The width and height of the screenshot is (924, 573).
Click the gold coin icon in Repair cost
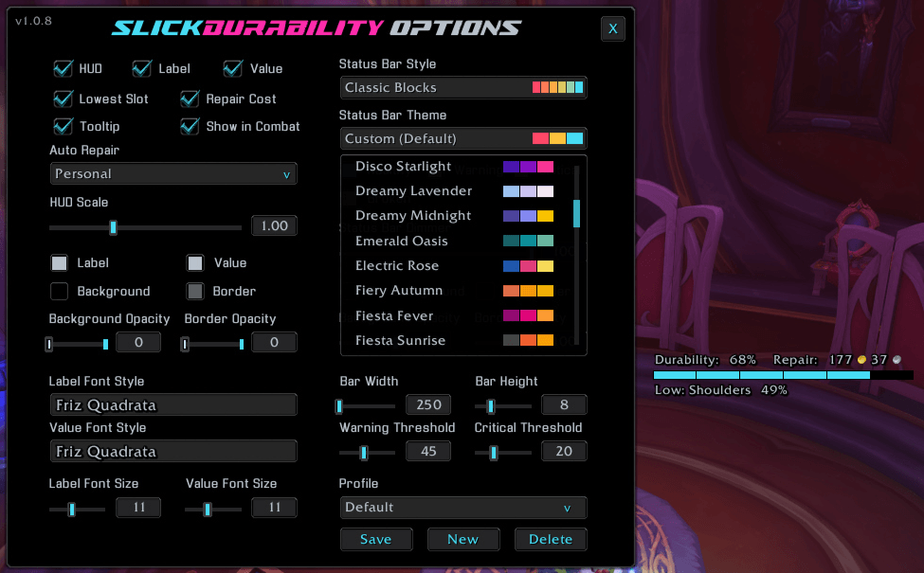[861, 360]
